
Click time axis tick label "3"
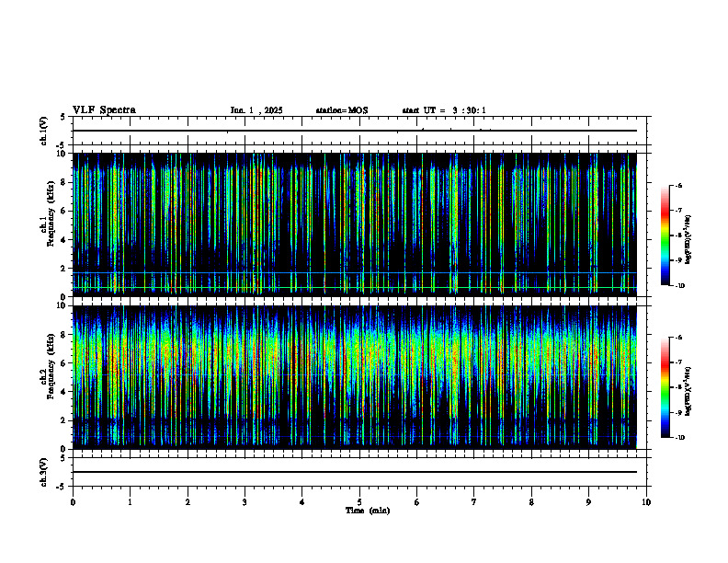[245, 502]
